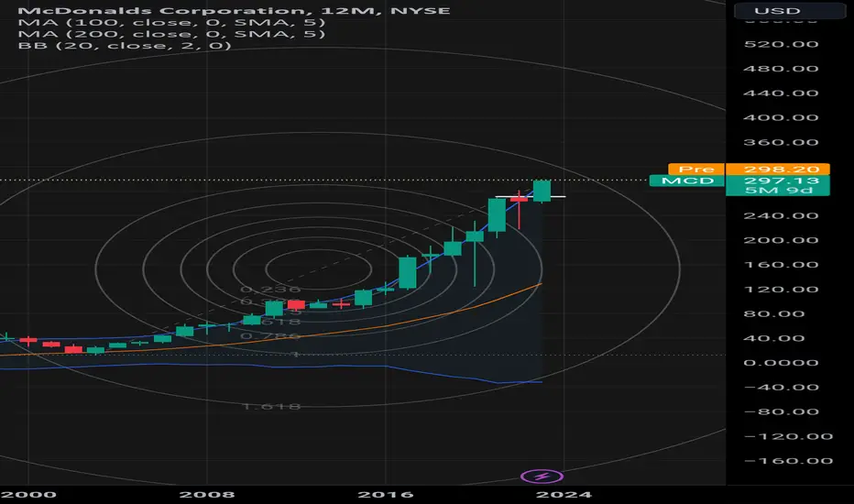
Task: Select the 0.786 Fibonacci circle label
Action: pos(270,336)
